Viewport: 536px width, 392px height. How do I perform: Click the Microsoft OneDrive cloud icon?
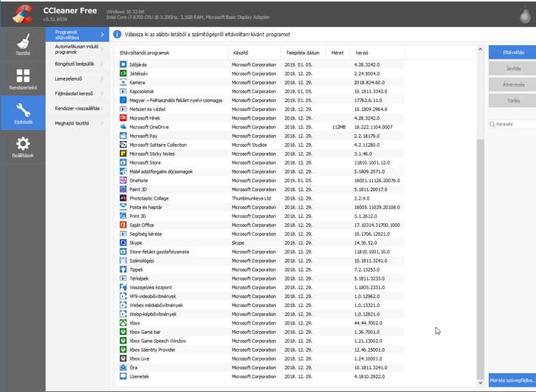(123, 127)
